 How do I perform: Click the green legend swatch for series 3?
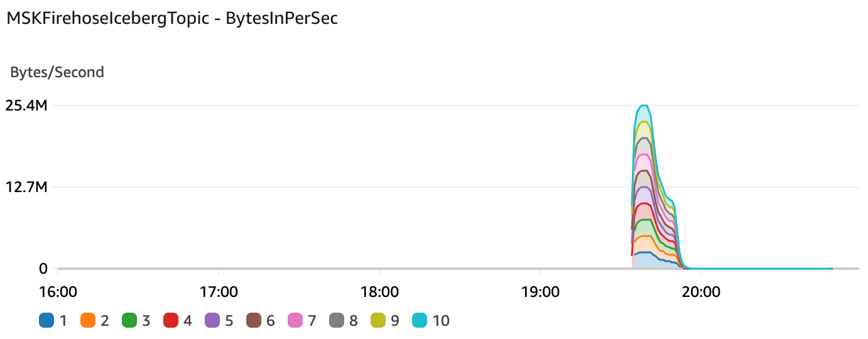(x=129, y=321)
